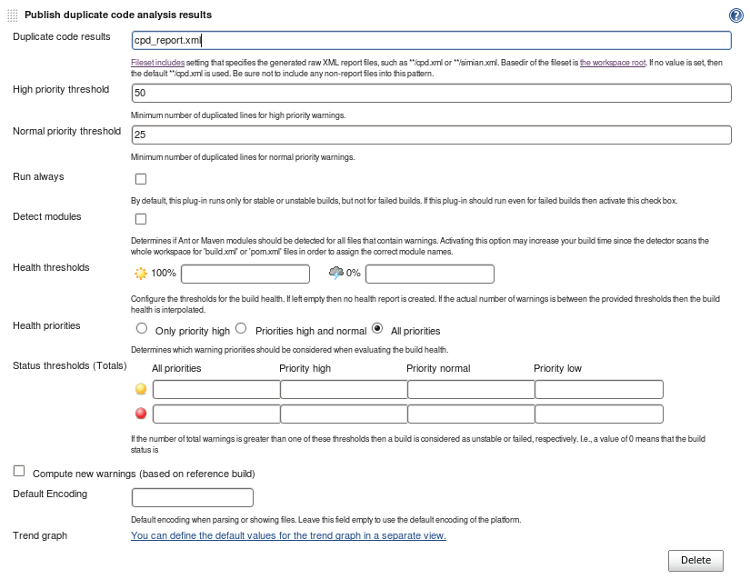The image size is (750, 579).
Task: Click the Default Encoding text box
Action: (x=192, y=497)
